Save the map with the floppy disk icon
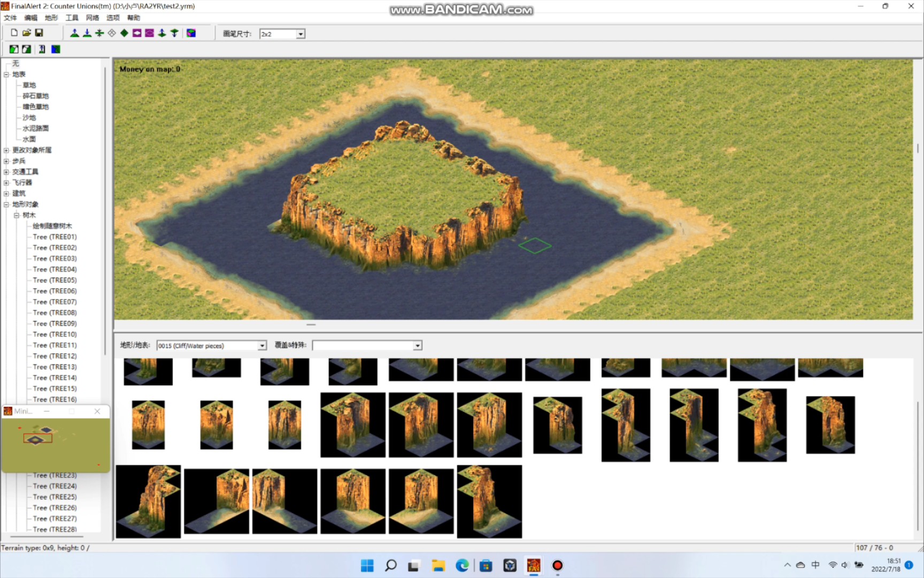Viewport: 924px width, 578px height. [39, 33]
